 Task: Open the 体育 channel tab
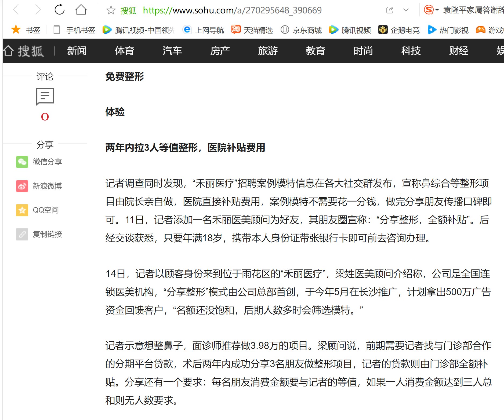[125, 51]
